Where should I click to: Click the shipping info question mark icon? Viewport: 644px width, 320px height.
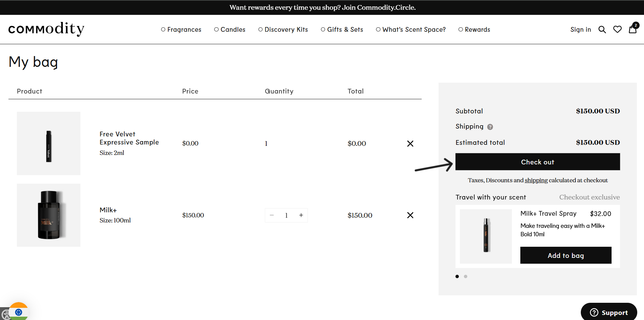click(490, 127)
